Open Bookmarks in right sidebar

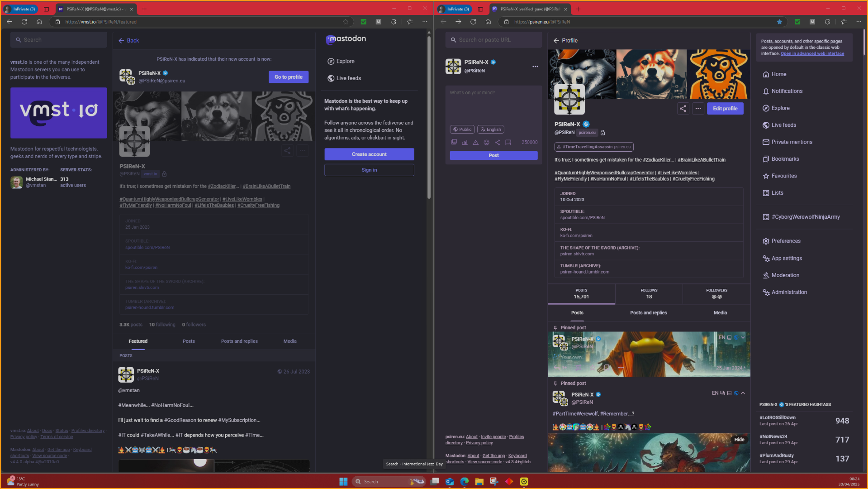(781, 159)
